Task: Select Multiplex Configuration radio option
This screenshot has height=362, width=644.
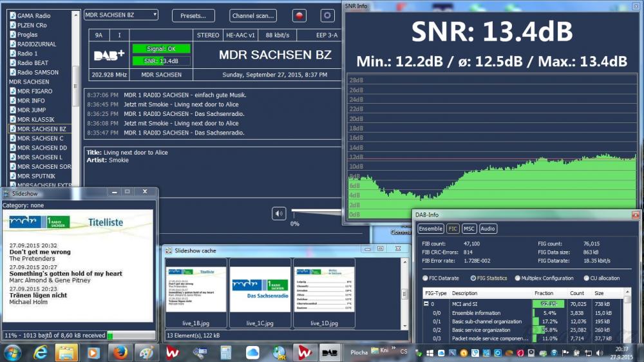Action: point(544,278)
